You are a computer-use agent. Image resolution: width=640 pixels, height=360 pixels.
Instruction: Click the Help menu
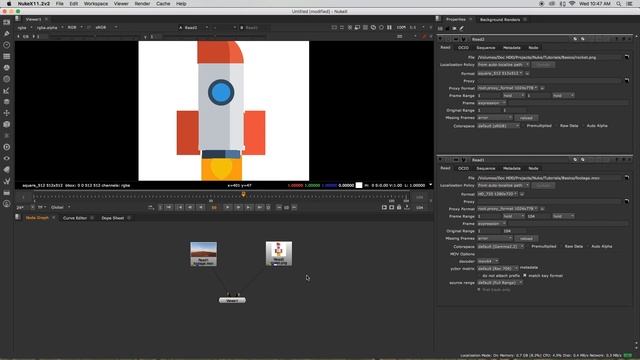181,4
